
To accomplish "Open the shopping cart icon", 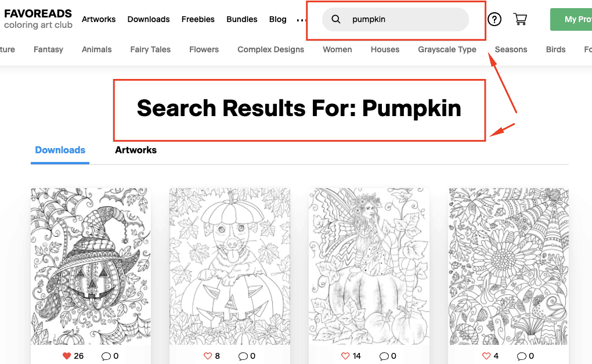I will tap(520, 19).
